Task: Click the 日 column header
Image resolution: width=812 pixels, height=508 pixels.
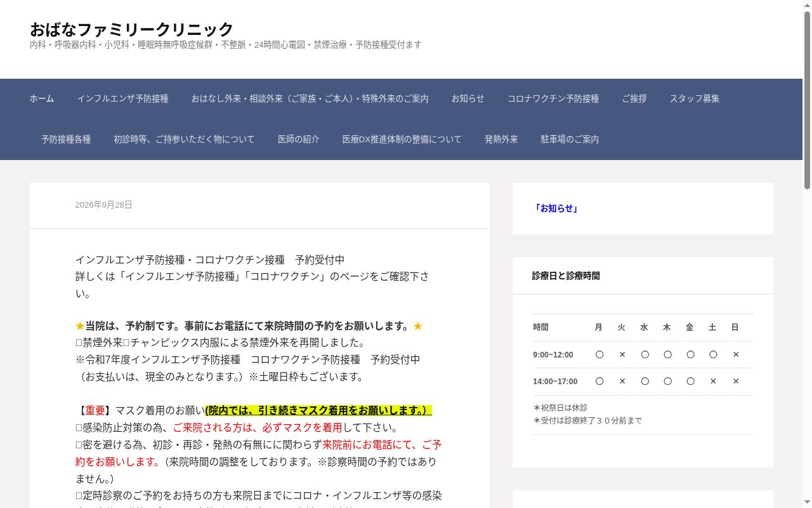Action: coord(735,328)
